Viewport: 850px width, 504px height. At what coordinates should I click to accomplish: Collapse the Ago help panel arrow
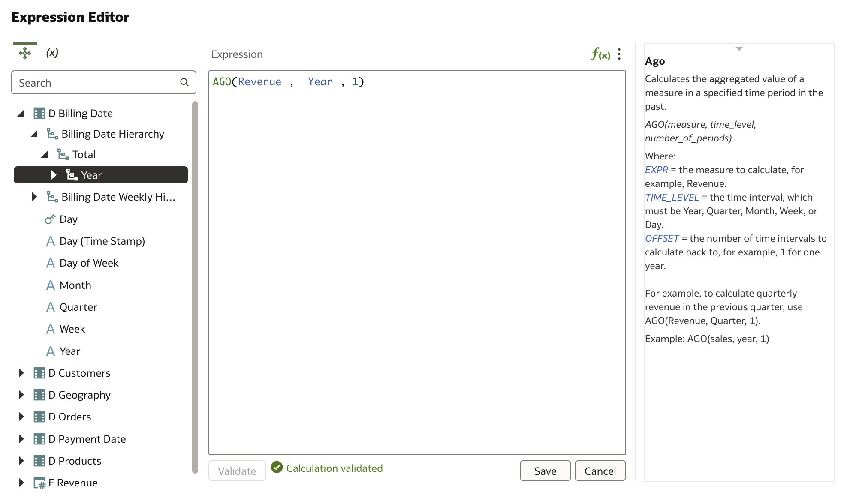tap(739, 48)
